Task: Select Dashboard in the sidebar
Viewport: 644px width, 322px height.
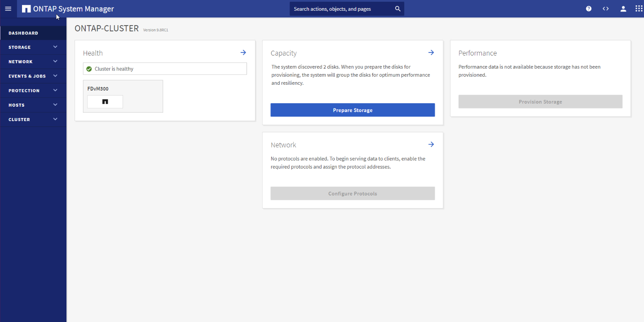Action: (33, 33)
